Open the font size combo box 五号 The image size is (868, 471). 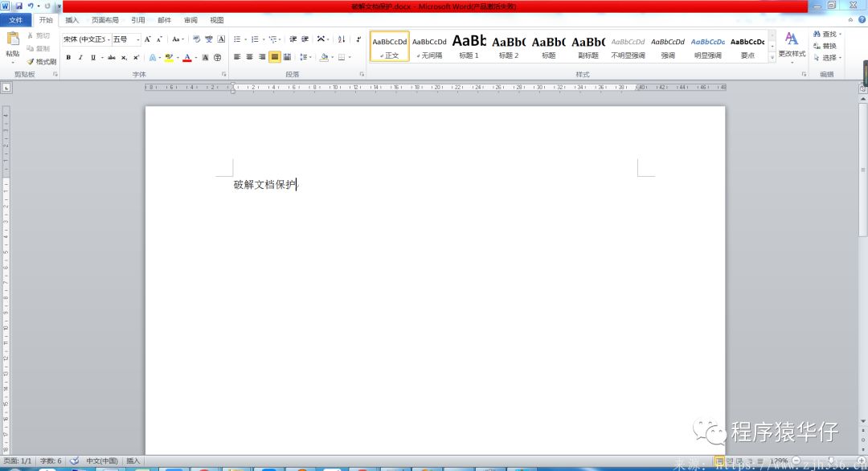(126, 39)
